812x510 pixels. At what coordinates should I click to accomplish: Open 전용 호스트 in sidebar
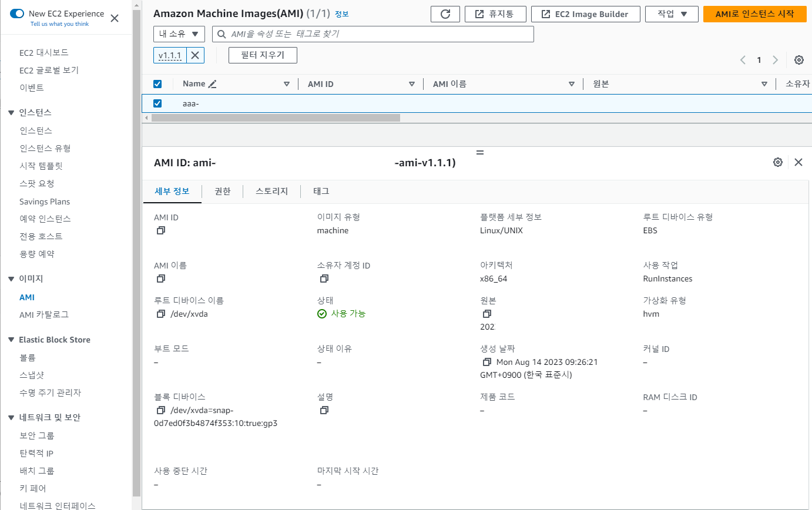(x=41, y=236)
